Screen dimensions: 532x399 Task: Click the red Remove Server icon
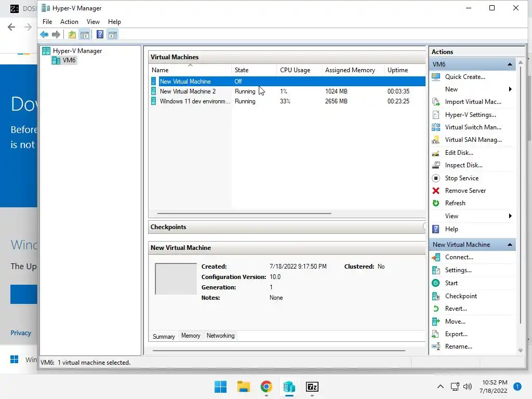tap(436, 191)
